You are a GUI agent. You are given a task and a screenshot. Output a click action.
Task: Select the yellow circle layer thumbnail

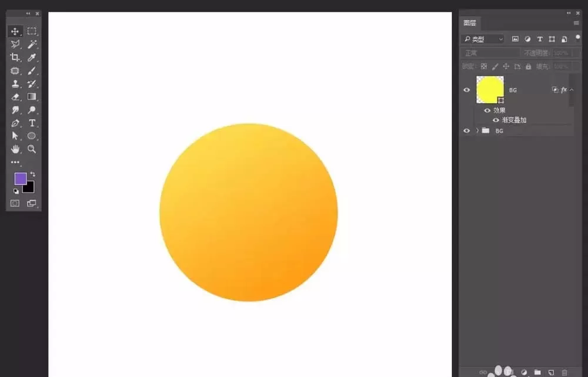point(490,90)
